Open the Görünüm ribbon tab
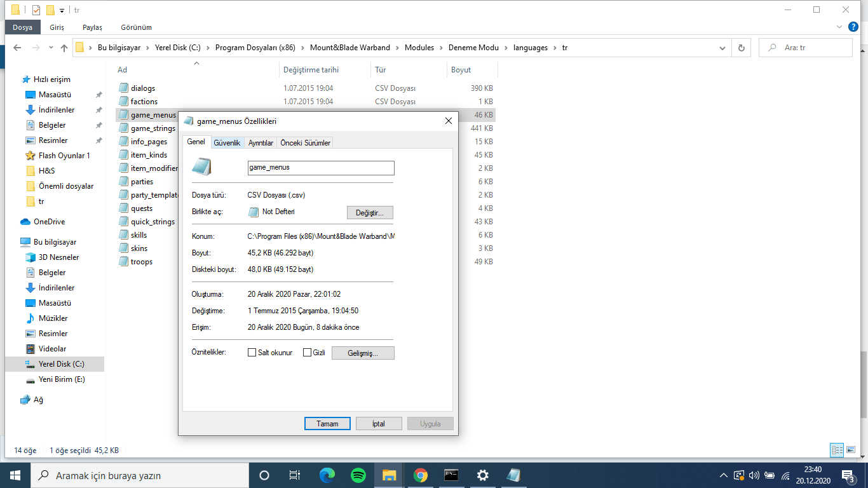Screen dimensions: 868x488 (x=136, y=27)
